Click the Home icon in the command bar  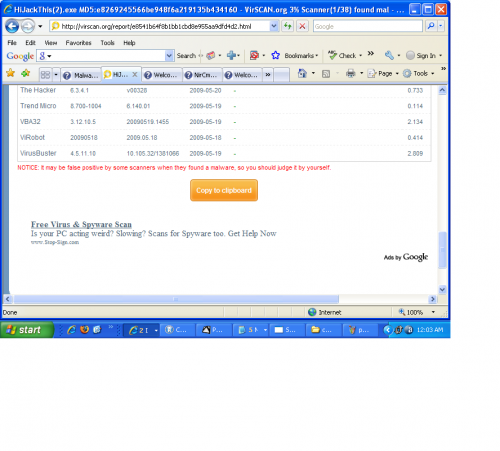click(302, 73)
